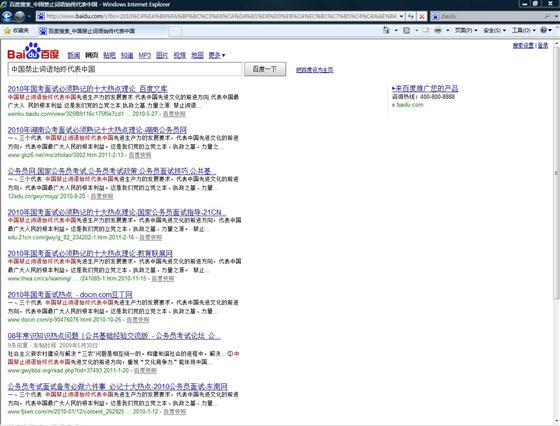
Task: Open the 安全(S) Safety menu
Action: [495, 30]
